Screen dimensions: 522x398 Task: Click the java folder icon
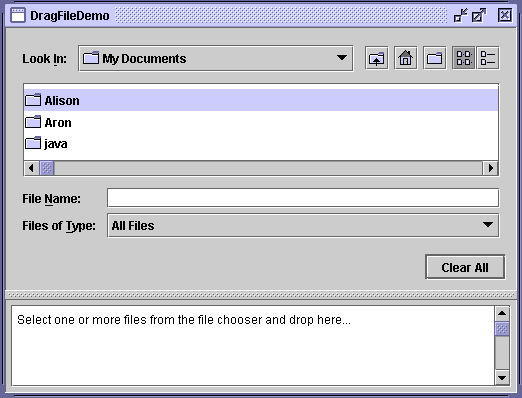pyautogui.click(x=33, y=143)
